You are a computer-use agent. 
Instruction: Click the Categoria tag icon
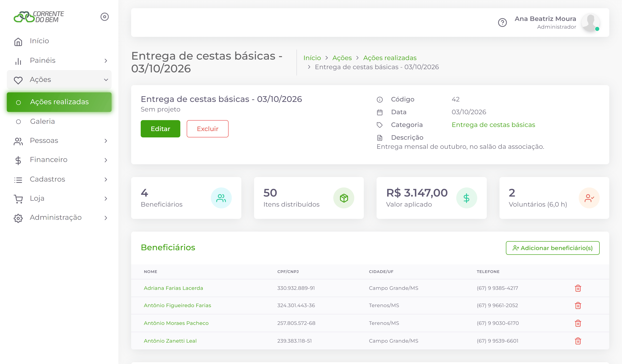pyautogui.click(x=380, y=125)
